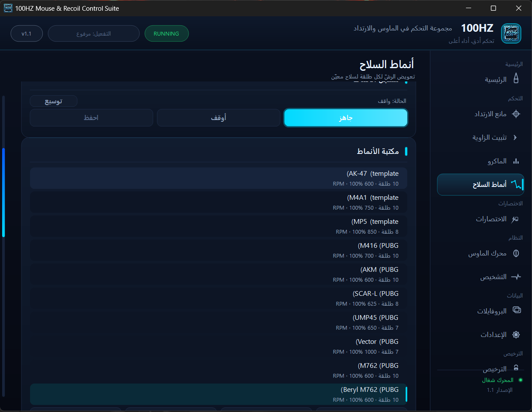Choose the M4A1 (template) pattern row
This screenshot has width=532, height=412.
pos(219,202)
